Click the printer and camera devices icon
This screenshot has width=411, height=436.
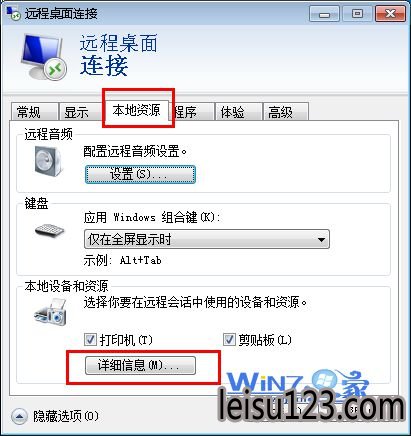[51, 312]
